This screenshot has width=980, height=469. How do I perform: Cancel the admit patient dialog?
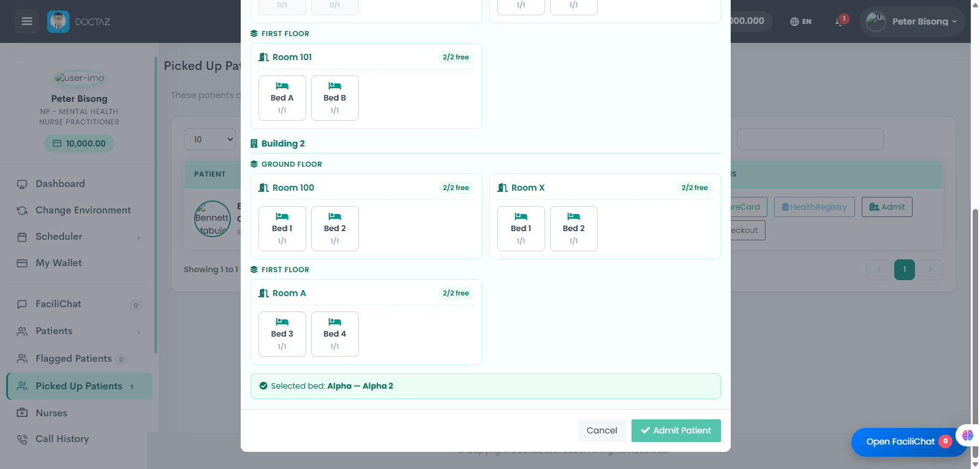601,430
